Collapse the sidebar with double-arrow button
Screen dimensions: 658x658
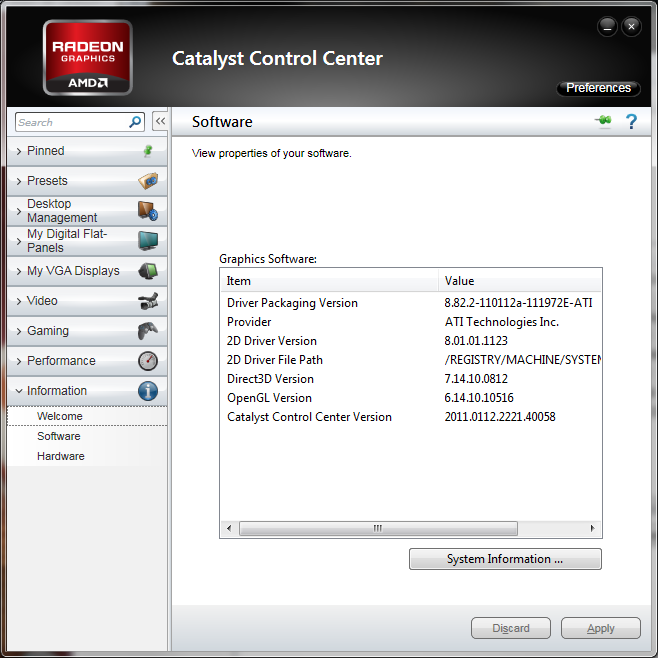click(x=160, y=121)
